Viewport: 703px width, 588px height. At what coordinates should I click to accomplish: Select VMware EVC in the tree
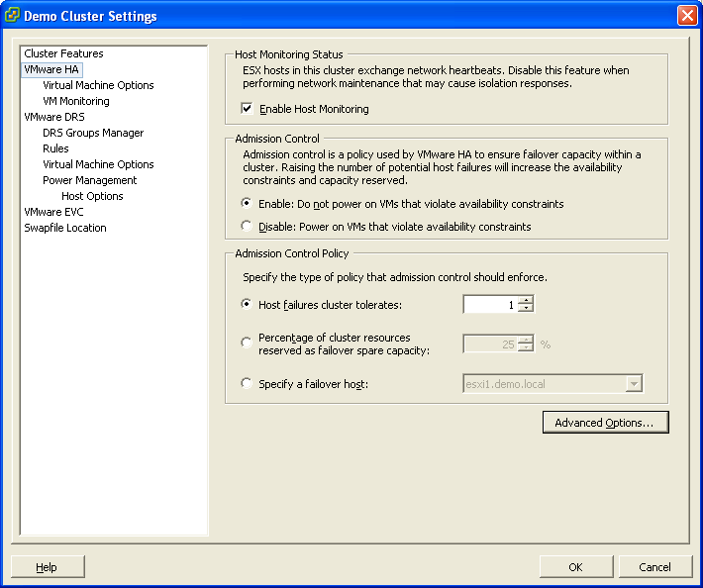point(53,212)
